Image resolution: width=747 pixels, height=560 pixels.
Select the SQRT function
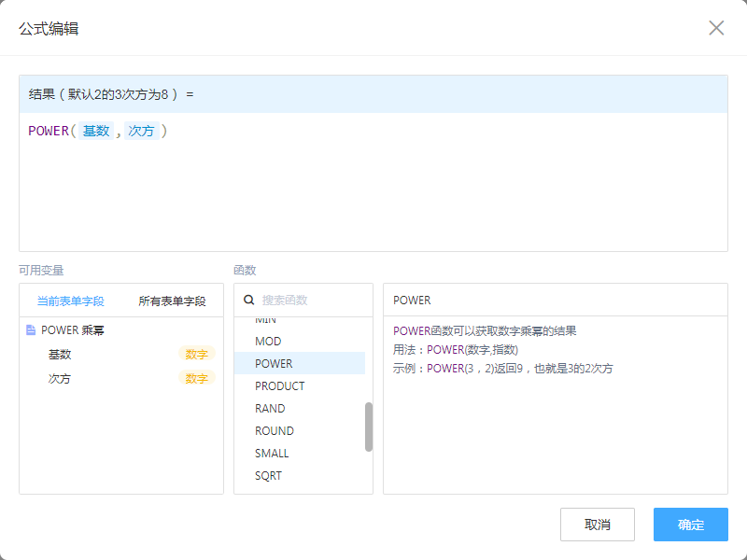[268, 476]
